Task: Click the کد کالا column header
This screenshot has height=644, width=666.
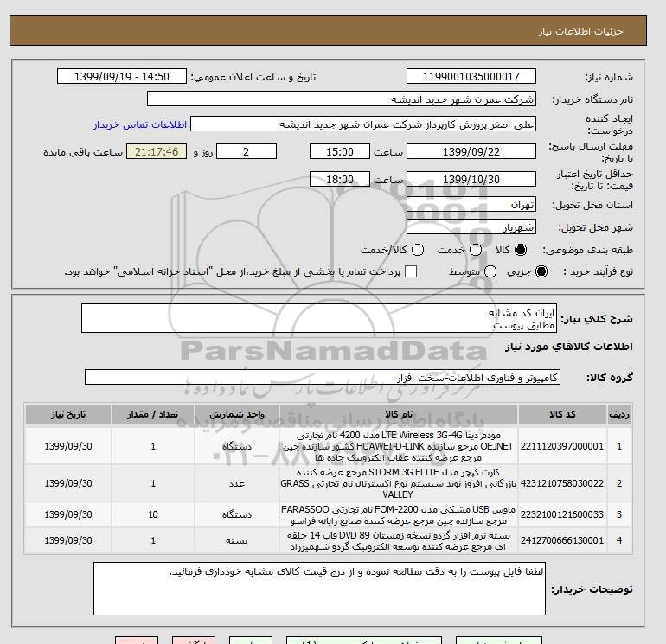Action: tap(562, 414)
